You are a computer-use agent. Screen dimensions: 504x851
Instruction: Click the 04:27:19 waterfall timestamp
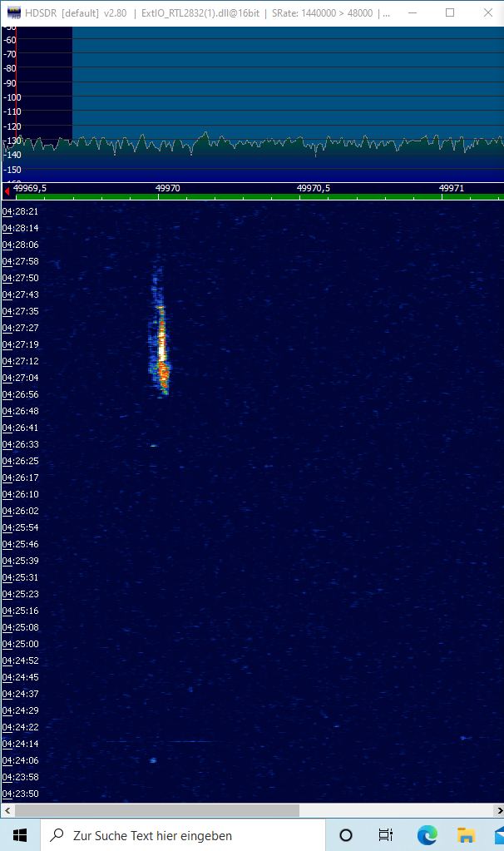21,344
